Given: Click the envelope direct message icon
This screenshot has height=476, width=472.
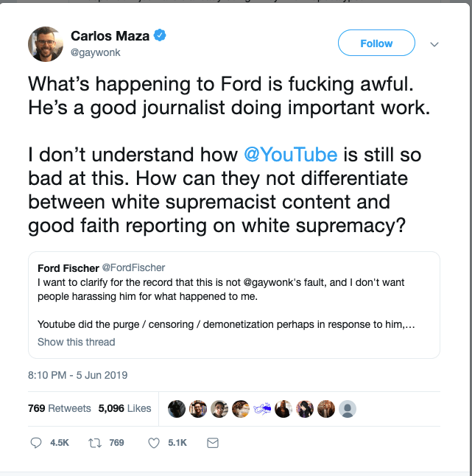Looking at the screenshot, I should click(213, 443).
